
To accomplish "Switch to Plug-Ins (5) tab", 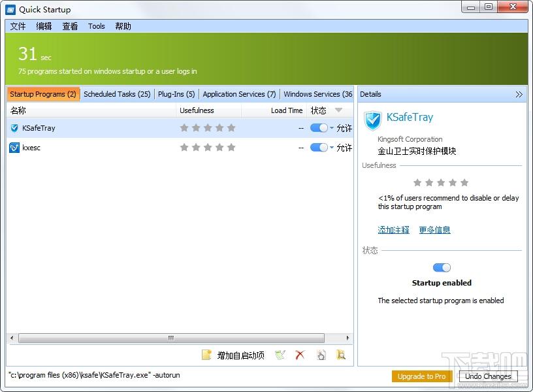I will [x=176, y=94].
